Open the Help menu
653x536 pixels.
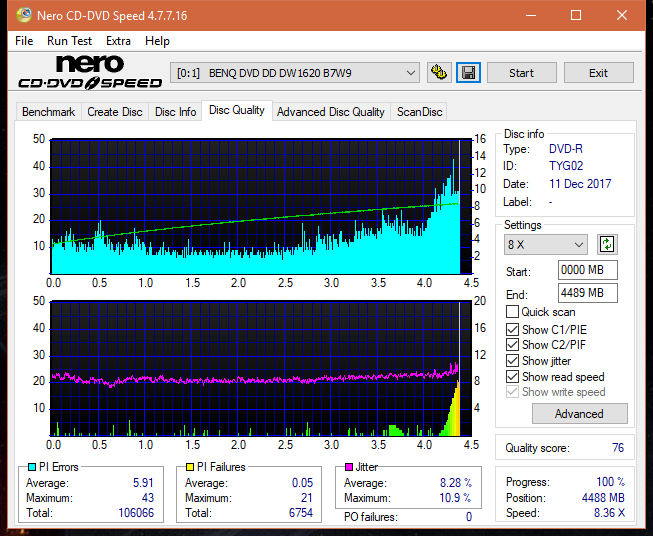(157, 41)
